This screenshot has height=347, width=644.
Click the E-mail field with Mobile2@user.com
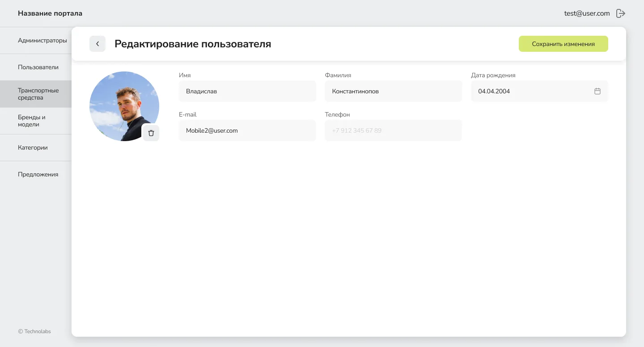(x=247, y=130)
